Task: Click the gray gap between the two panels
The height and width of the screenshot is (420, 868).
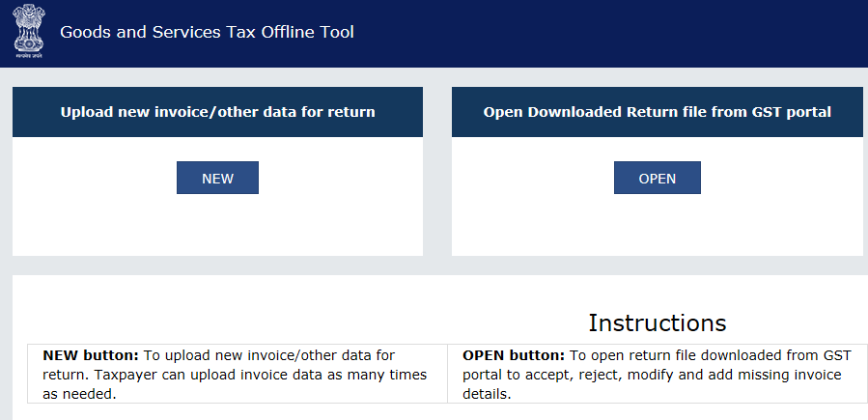Action: coord(437,174)
